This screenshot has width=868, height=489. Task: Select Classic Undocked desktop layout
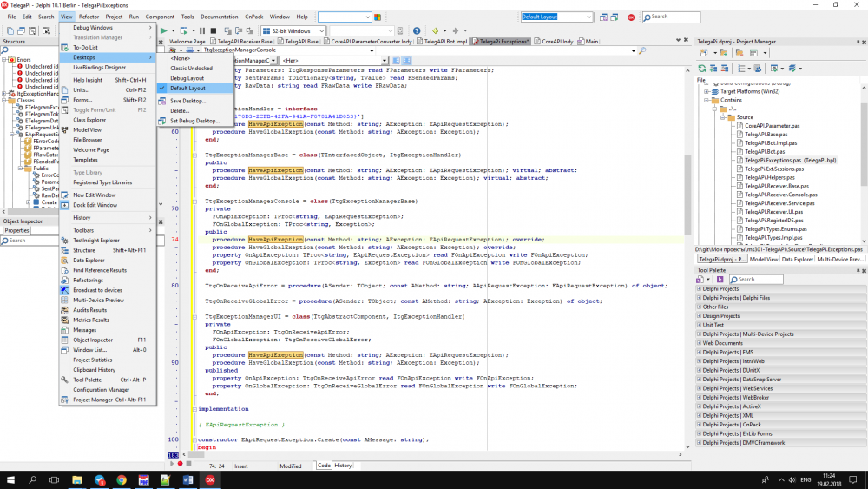pos(194,68)
